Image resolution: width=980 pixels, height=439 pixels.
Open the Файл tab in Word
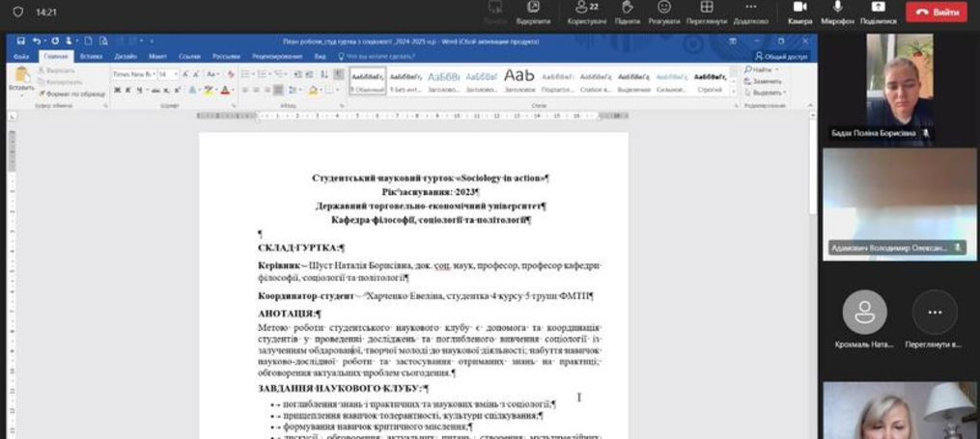pyautogui.click(x=21, y=57)
